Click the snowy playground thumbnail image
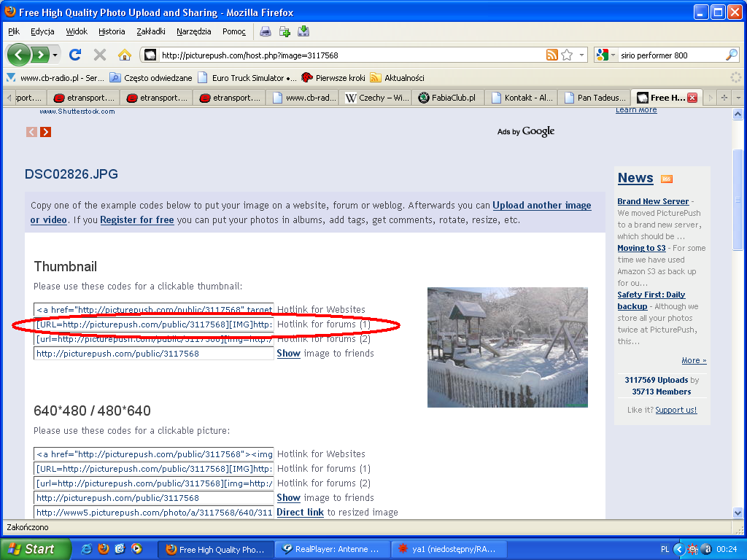The height and width of the screenshot is (560, 747). pyautogui.click(x=507, y=347)
